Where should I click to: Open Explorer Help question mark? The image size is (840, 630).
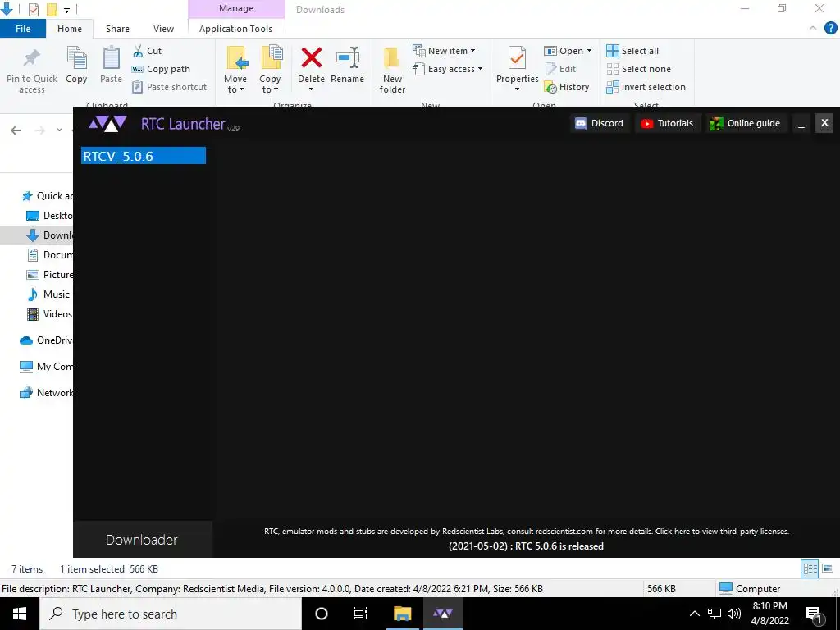(830, 29)
